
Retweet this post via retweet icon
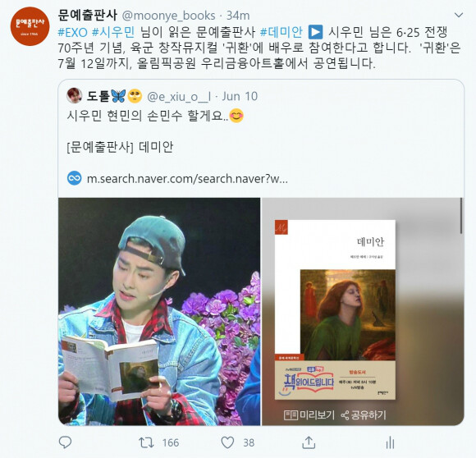(146, 442)
